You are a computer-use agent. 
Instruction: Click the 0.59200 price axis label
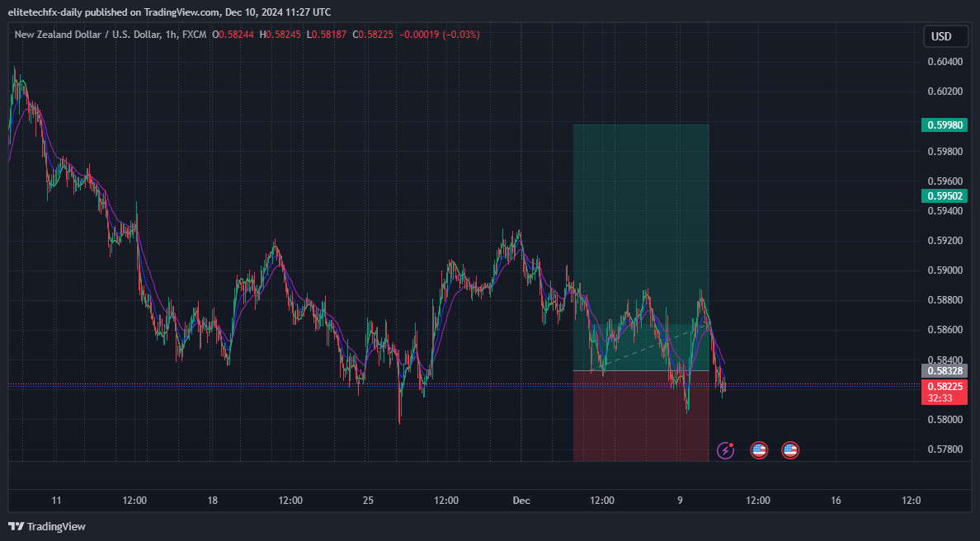coord(945,241)
